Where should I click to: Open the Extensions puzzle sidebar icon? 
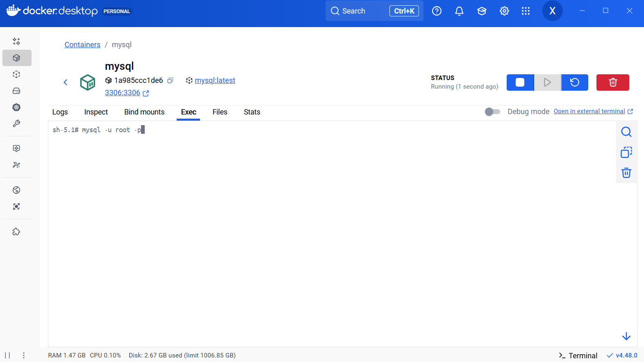point(16,232)
